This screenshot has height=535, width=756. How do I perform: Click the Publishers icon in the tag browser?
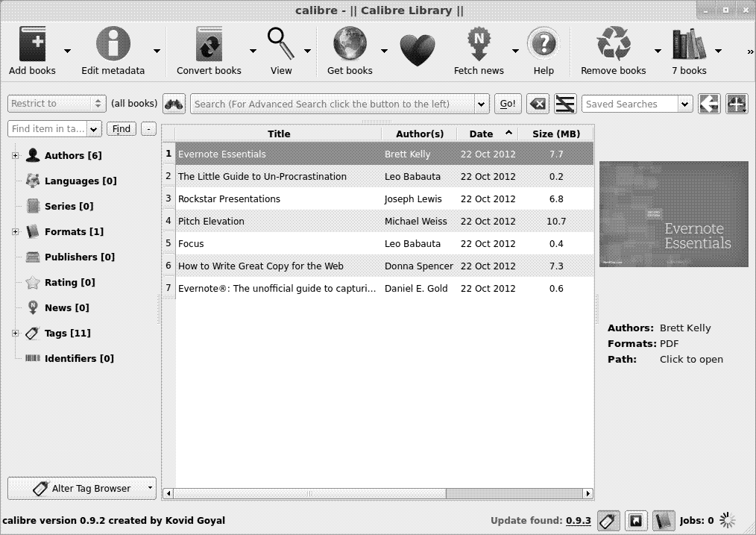click(x=33, y=257)
